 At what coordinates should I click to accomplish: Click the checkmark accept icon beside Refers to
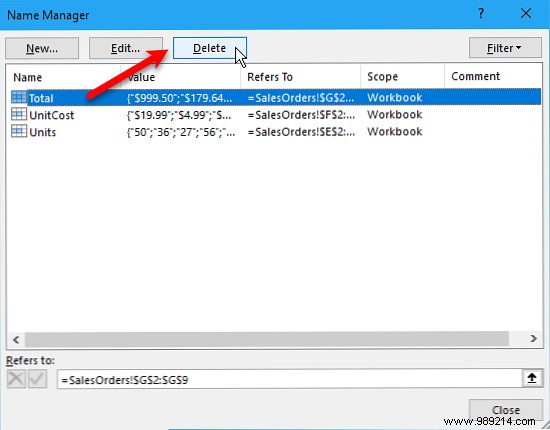37,379
